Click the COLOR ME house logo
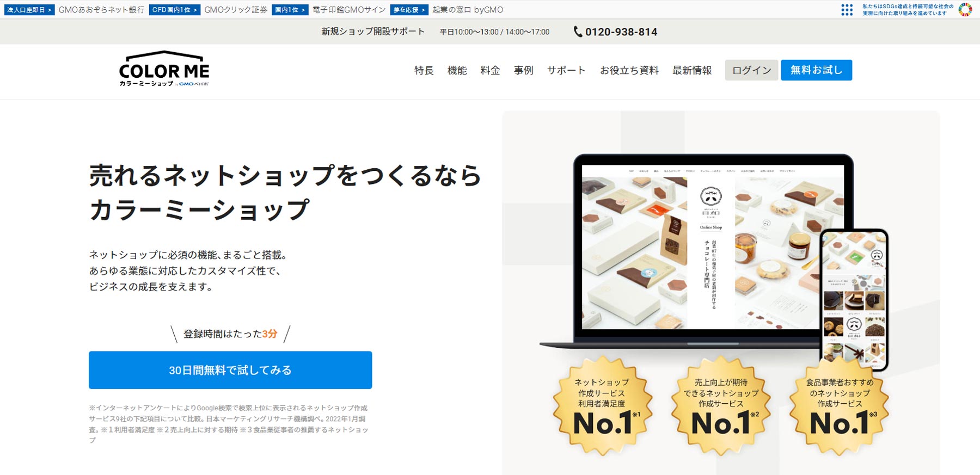This screenshot has width=980, height=475. tap(164, 69)
